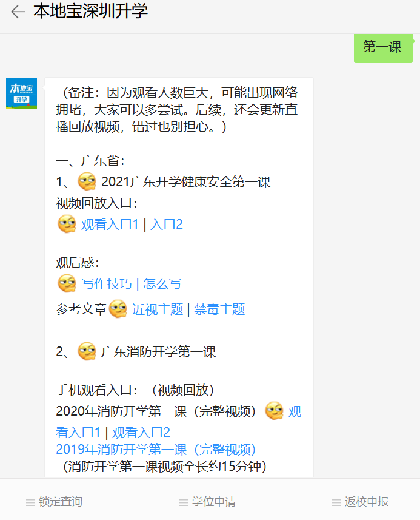Expand the 锁定查询 menu lines icon

point(30,502)
